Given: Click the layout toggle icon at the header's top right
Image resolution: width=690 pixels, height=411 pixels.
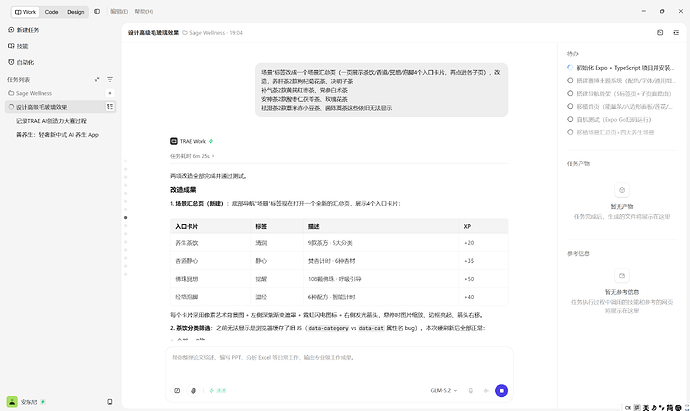Looking at the screenshot, I should pos(660,33).
